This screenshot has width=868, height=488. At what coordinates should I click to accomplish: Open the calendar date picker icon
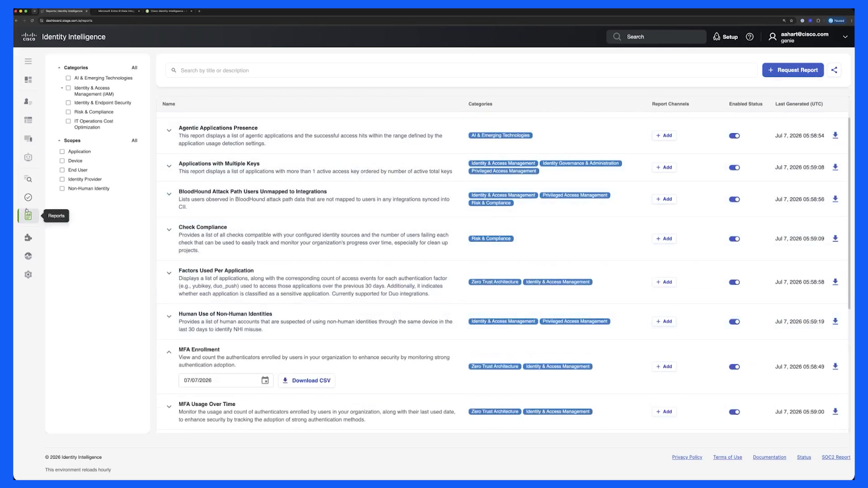point(265,380)
